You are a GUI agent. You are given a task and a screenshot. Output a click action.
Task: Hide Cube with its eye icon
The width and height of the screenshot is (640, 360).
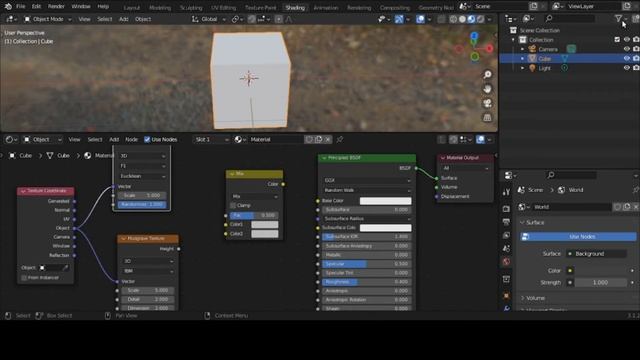pyautogui.click(x=627, y=58)
